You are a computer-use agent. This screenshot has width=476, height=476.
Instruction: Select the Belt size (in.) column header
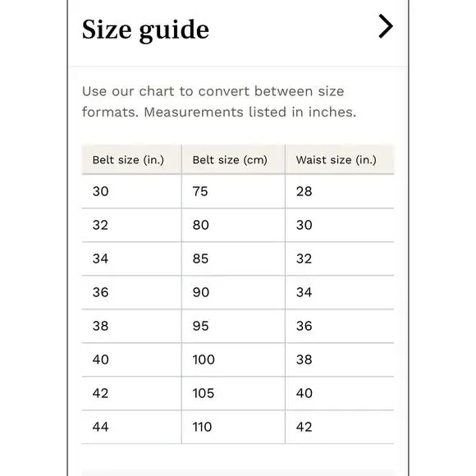(131, 159)
